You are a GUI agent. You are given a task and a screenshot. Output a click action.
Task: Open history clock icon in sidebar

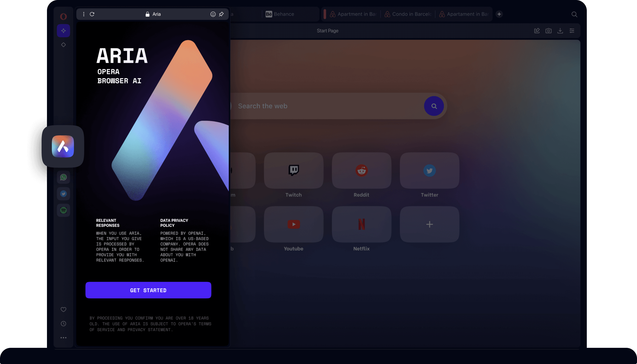(63, 324)
